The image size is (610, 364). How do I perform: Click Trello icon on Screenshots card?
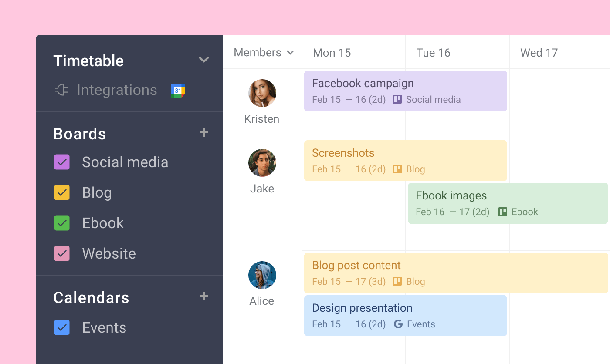pos(397,169)
